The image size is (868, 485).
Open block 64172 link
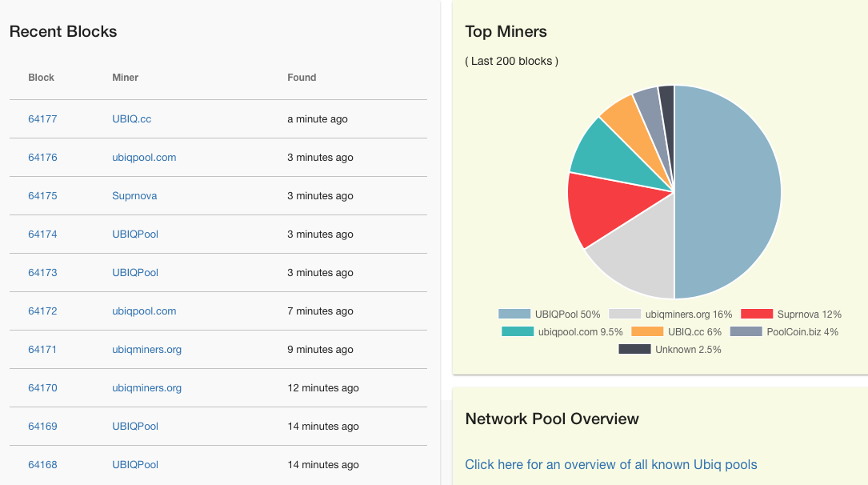[42, 311]
